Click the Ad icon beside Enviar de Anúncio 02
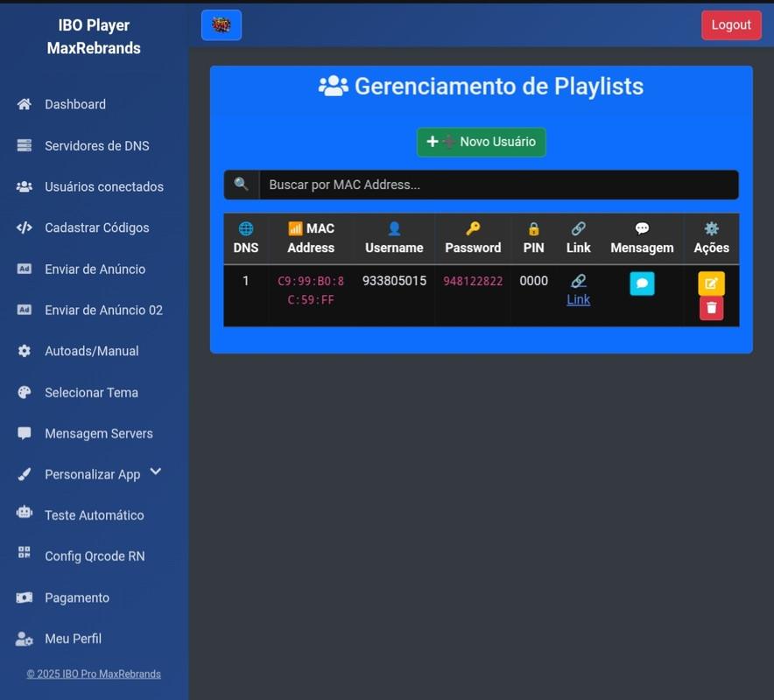The width and height of the screenshot is (774, 700). (25, 310)
